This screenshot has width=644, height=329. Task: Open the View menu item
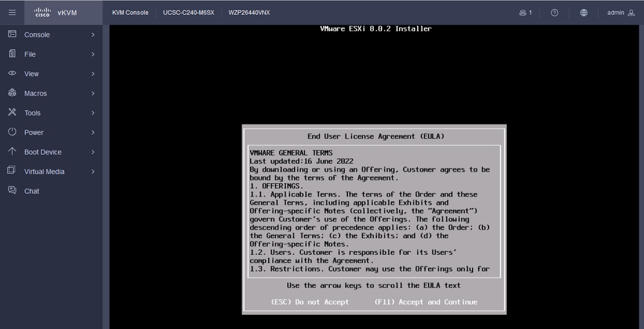pyautogui.click(x=52, y=74)
